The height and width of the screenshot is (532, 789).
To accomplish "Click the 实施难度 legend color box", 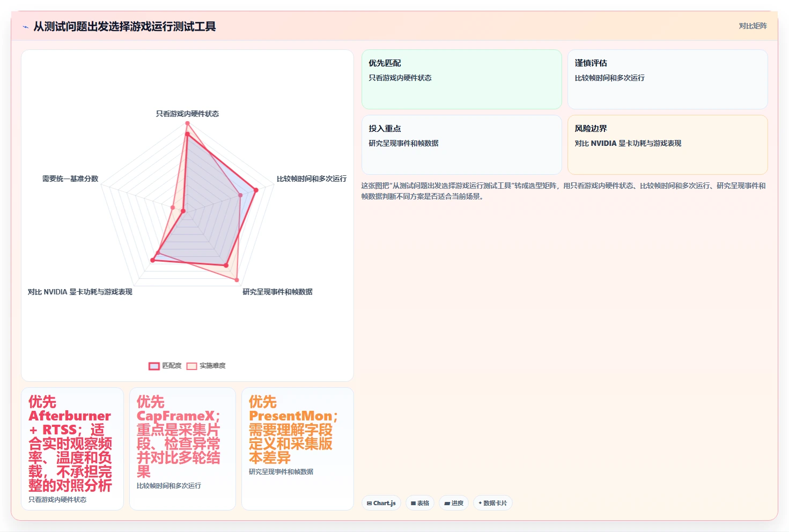I will pyautogui.click(x=191, y=366).
